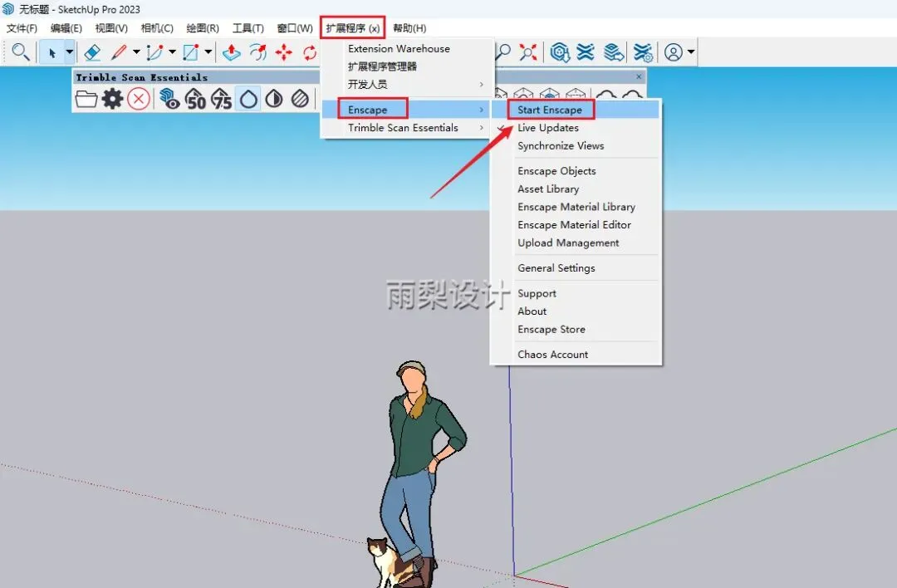Open the 编辑(E) menu
897x588 pixels.
tap(66, 28)
